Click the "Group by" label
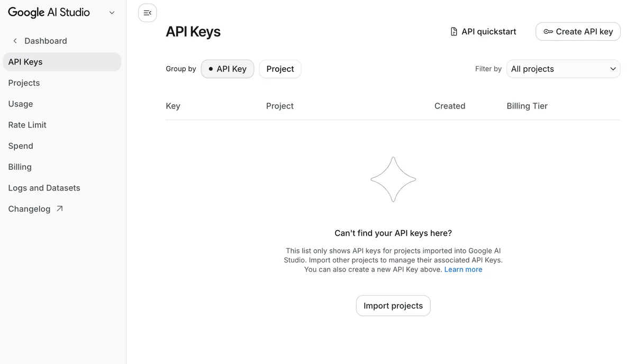The height and width of the screenshot is (364, 635). tap(181, 69)
